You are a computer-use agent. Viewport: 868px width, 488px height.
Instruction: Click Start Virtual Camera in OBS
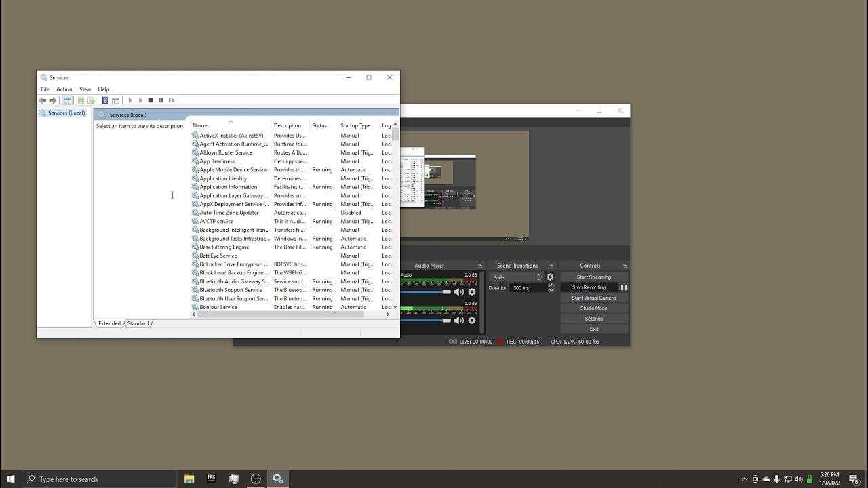click(x=593, y=298)
